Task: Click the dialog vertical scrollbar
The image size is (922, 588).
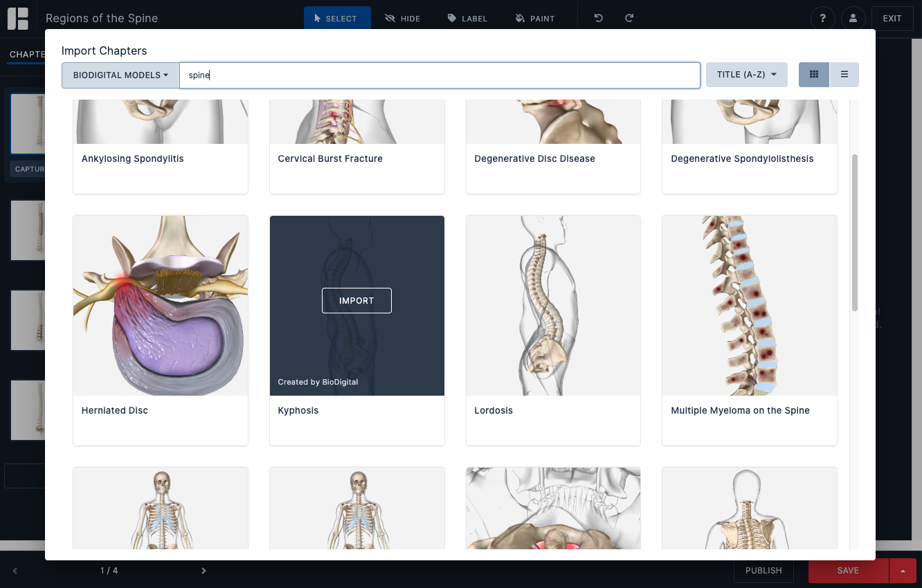Action: [x=855, y=232]
